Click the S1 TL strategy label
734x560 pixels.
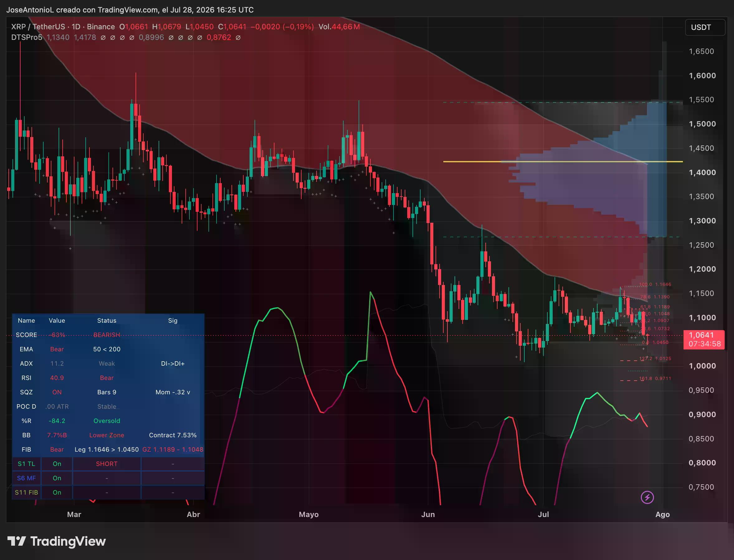point(26,464)
